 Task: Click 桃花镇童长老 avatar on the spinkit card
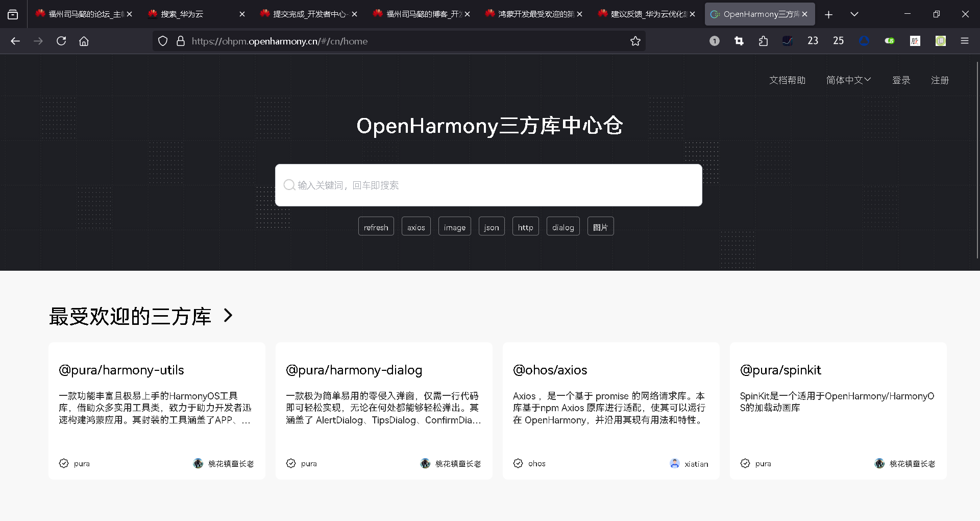(879, 463)
